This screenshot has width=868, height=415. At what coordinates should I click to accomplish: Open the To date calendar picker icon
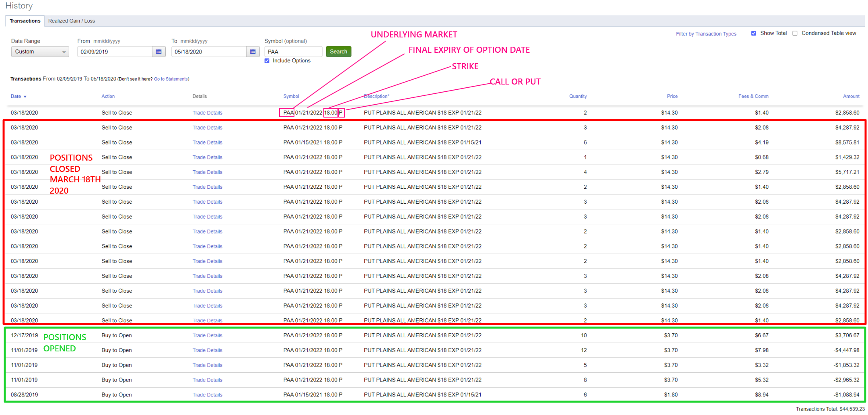coord(253,52)
